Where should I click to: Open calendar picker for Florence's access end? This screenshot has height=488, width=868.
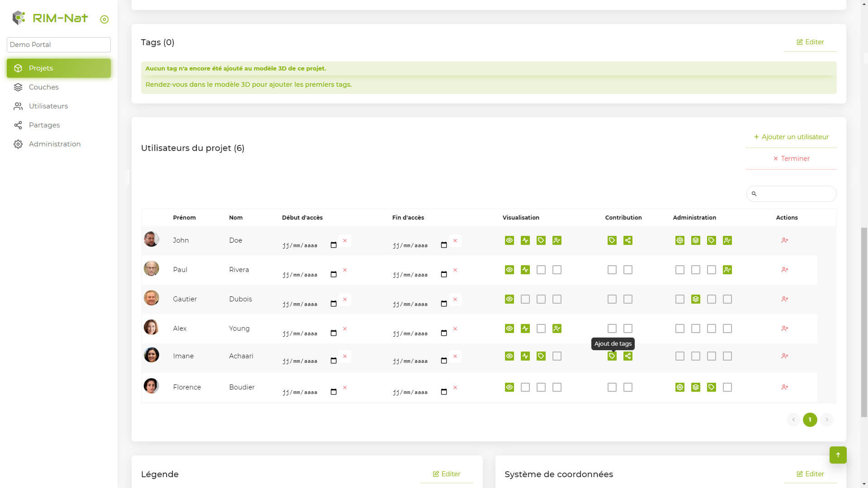(x=444, y=392)
